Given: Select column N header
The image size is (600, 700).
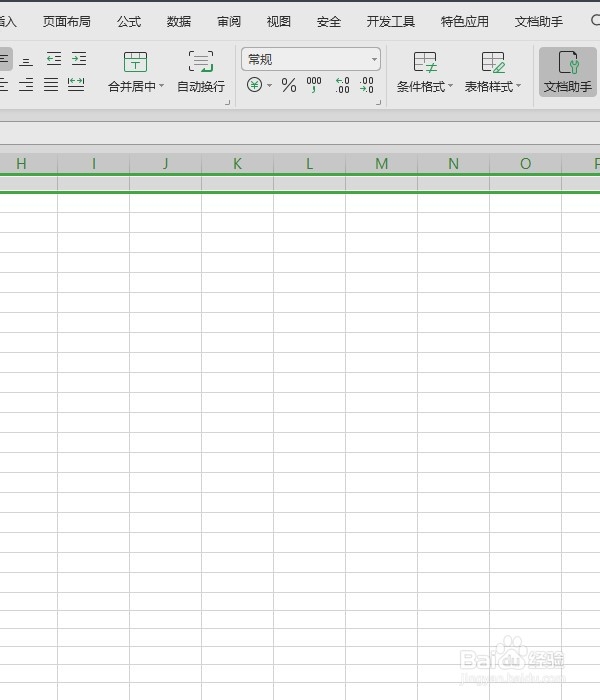Looking at the screenshot, I should click(x=454, y=164).
